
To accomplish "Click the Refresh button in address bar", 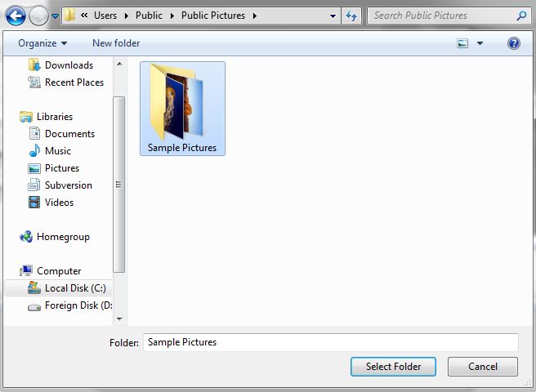I will point(351,16).
